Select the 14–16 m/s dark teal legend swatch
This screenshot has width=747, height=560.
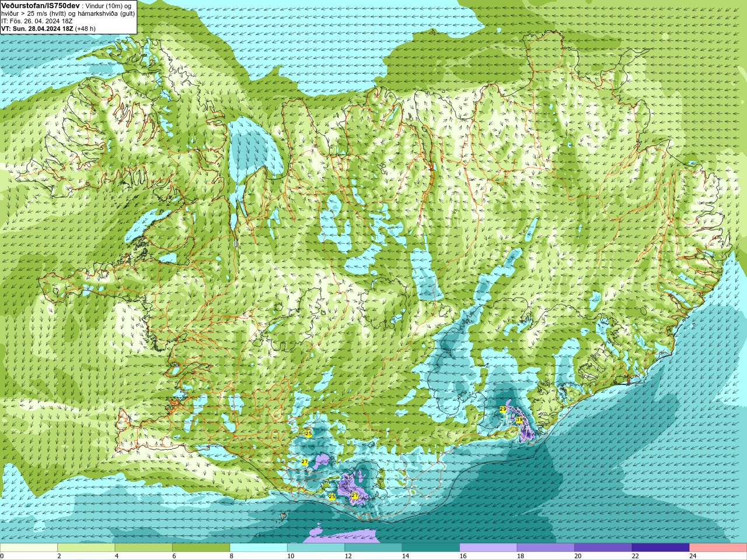coord(431,548)
